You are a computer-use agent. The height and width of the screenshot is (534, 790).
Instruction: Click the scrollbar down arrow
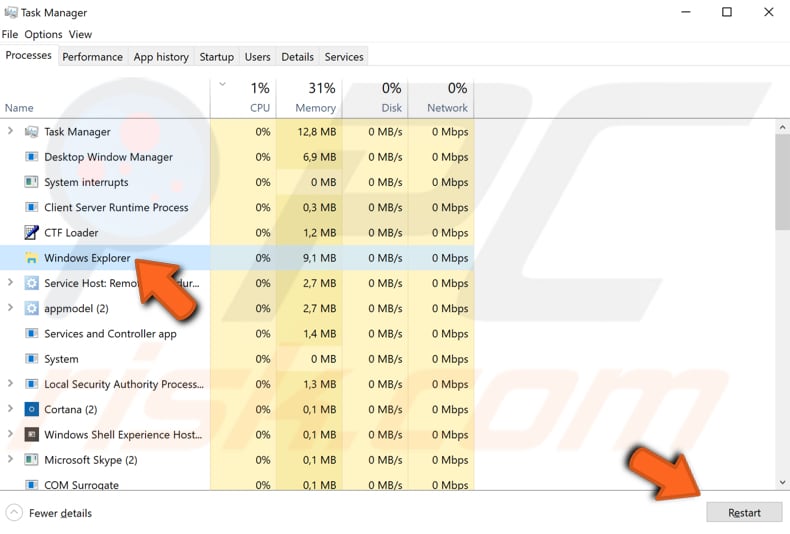coord(782,482)
